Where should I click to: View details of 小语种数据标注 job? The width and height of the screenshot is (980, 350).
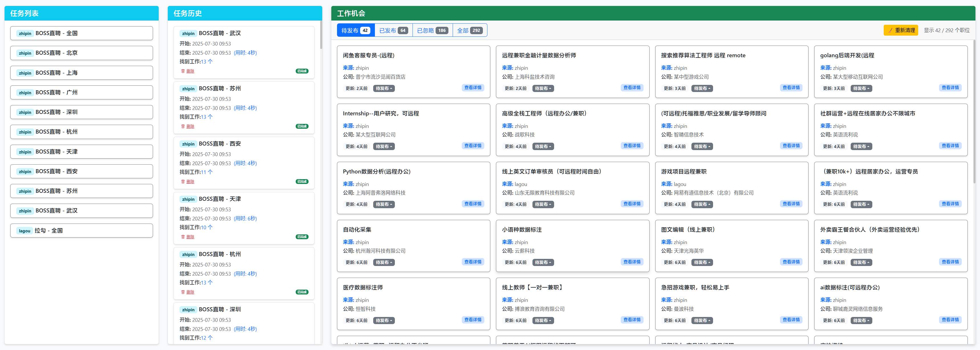pyautogui.click(x=632, y=262)
